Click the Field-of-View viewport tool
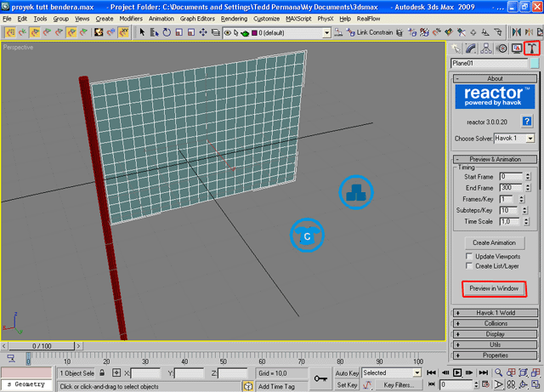Image resolution: width=544 pixels, height=392 pixels. click(499, 384)
